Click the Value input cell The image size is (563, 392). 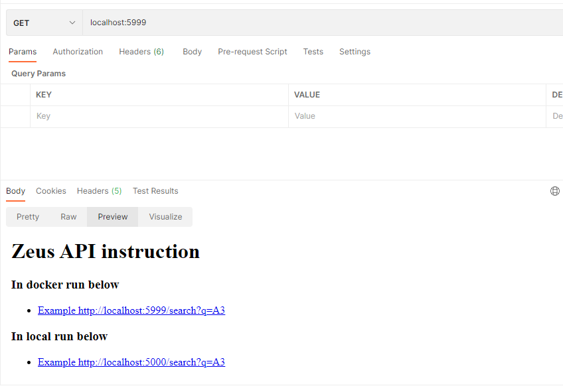pos(417,116)
